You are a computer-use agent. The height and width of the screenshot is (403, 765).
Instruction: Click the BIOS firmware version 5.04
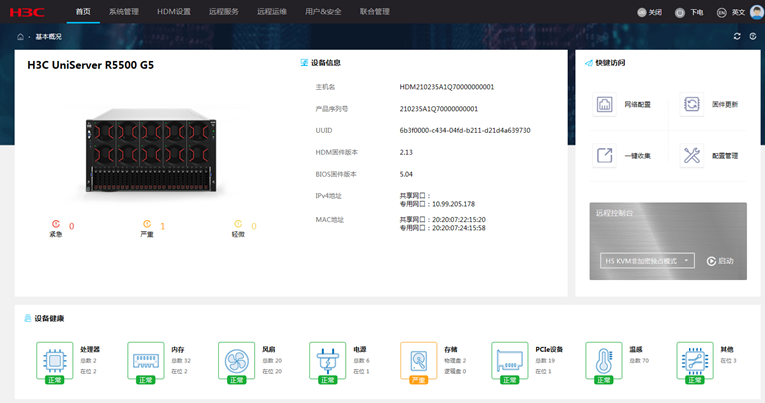pyautogui.click(x=406, y=174)
